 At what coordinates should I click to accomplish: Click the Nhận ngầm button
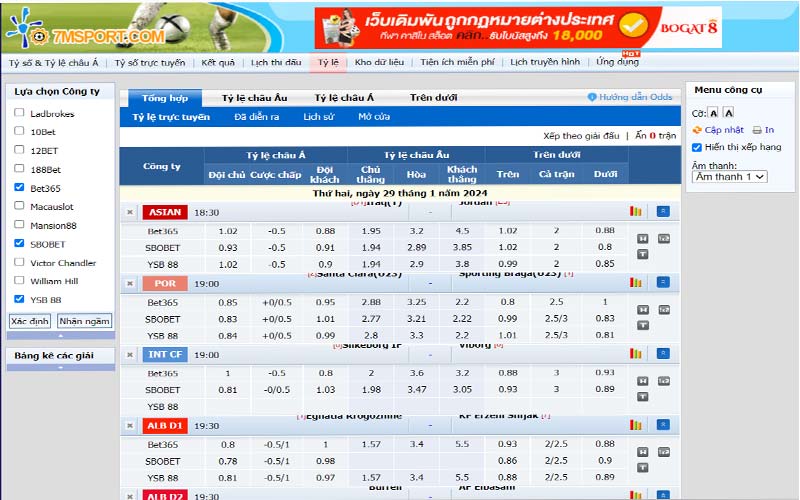[84, 321]
